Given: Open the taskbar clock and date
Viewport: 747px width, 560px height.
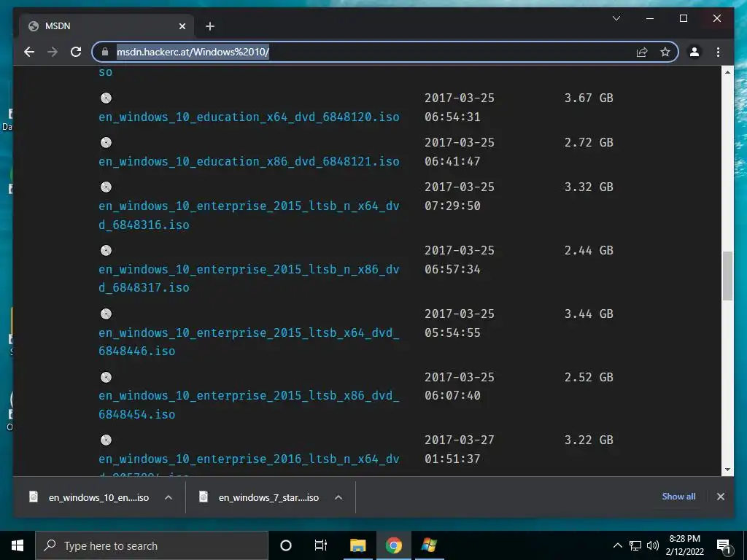Looking at the screenshot, I should (684, 545).
